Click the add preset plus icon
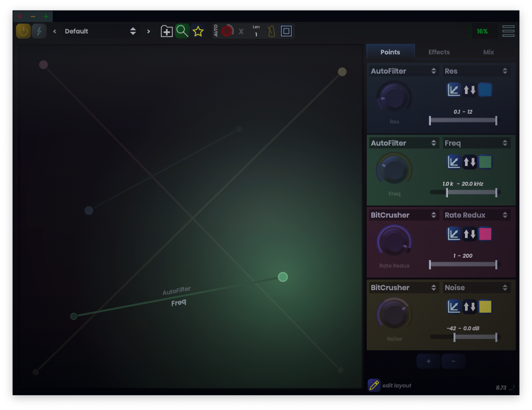Image resolution: width=532 pixels, height=410 pixels. click(x=166, y=31)
